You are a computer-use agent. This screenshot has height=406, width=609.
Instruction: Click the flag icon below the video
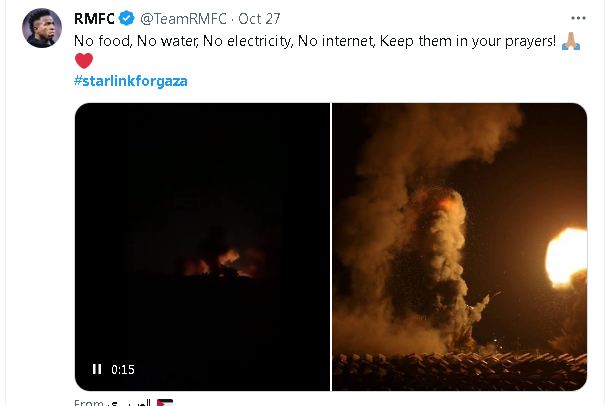pyautogui.click(x=165, y=402)
